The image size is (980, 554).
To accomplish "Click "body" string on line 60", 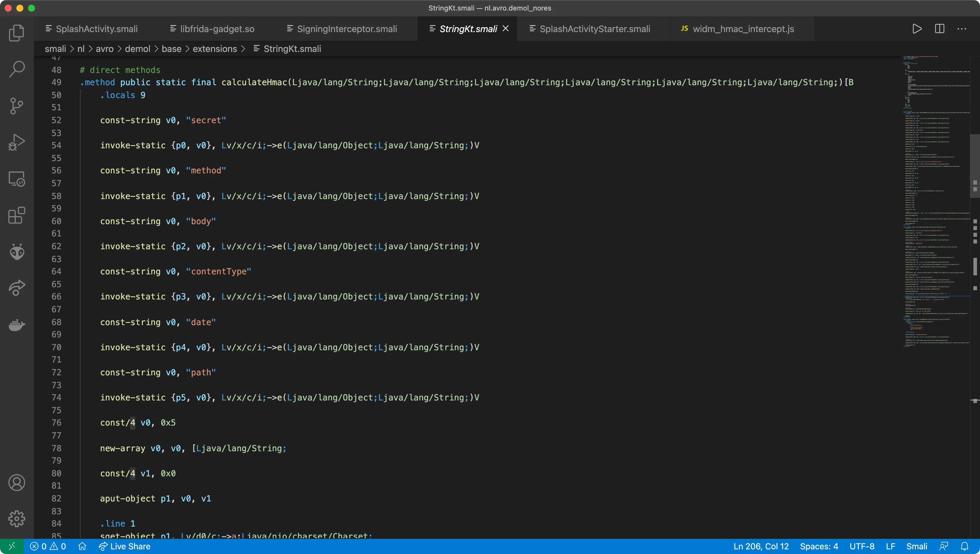I will coord(201,221).
